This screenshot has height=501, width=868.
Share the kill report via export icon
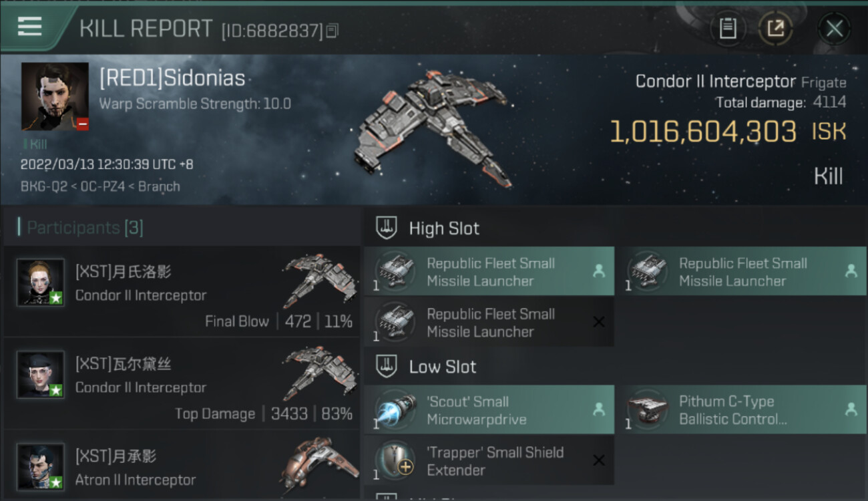click(x=775, y=28)
